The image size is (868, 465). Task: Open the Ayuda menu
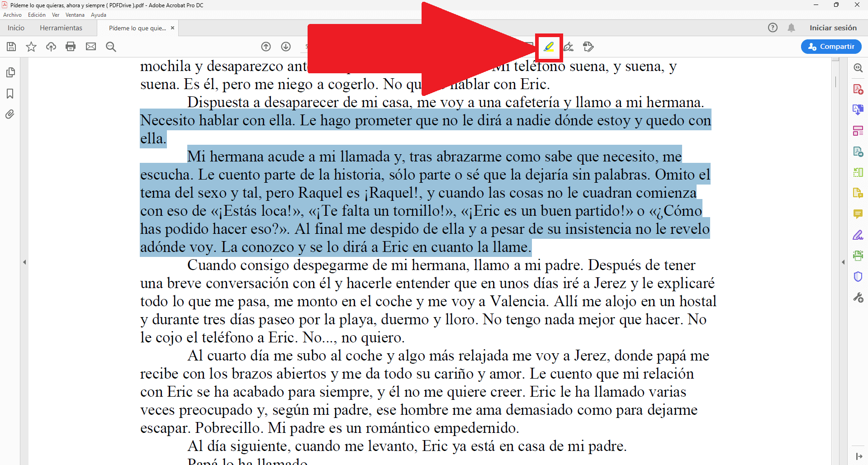click(x=99, y=15)
